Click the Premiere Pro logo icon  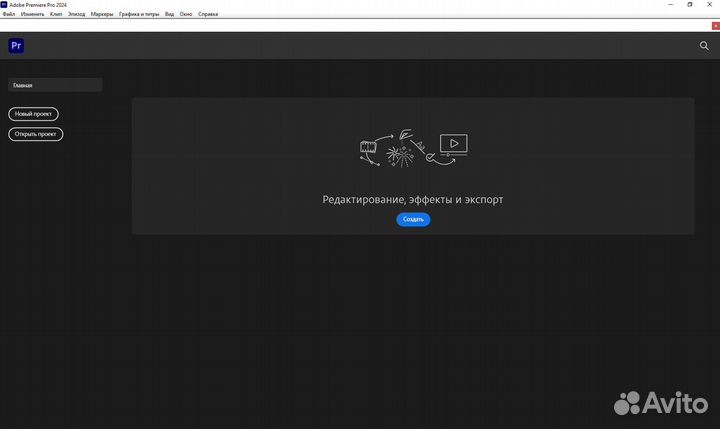click(x=16, y=45)
